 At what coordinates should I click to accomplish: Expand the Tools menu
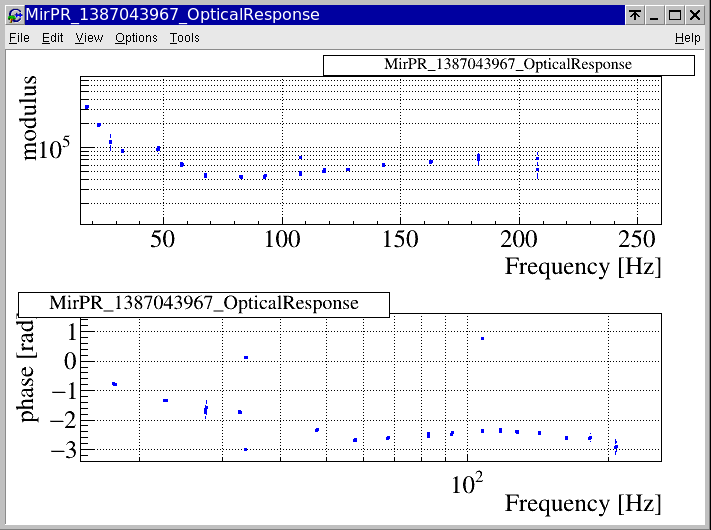pyautogui.click(x=184, y=38)
